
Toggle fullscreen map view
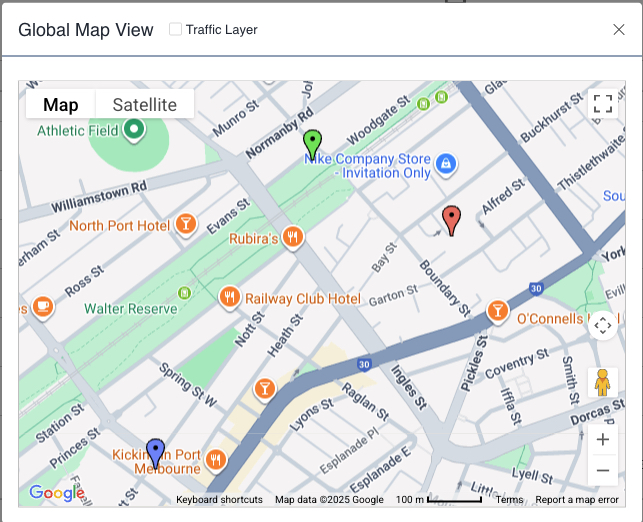coord(603,104)
